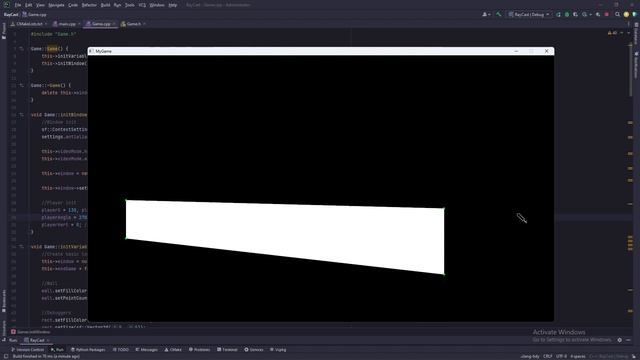Open the warnings count inspection widget
640x360 pixels.
coord(613,33)
